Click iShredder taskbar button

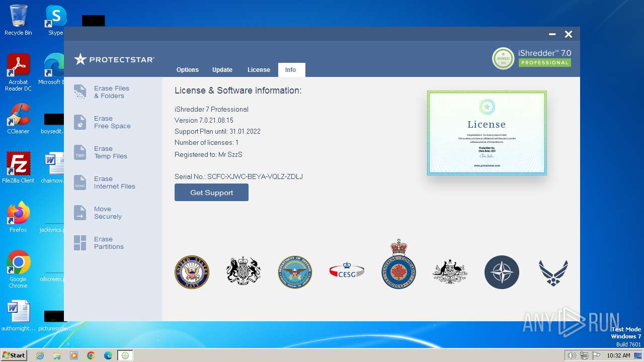pos(125,355)
